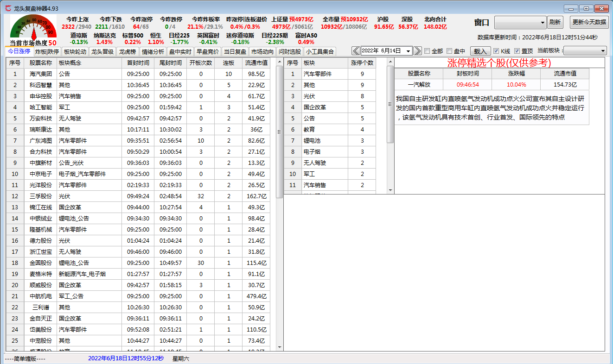This screenshot has width=613, height=364.
Task: Select stock row 科远智慧
Action: click(138, 85)
